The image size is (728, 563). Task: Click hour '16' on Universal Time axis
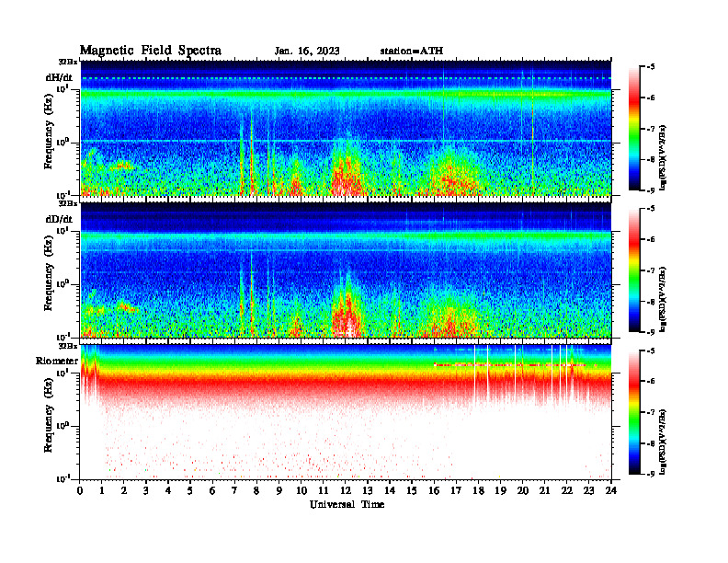tap(434, 490)
